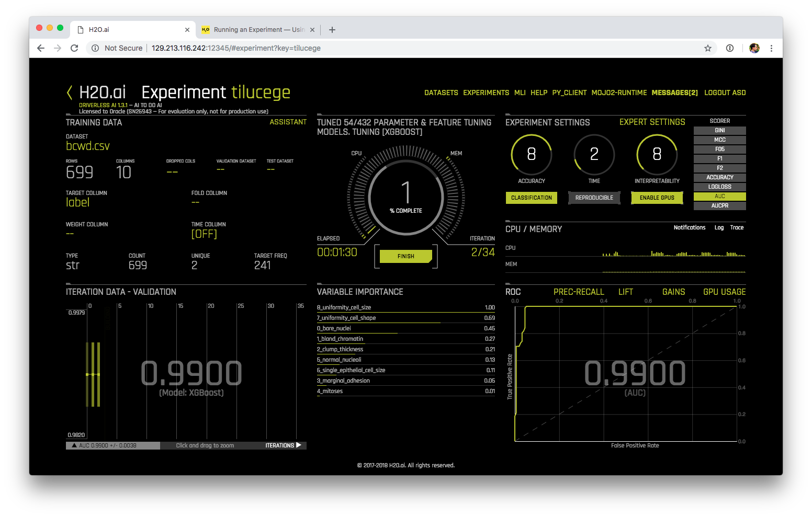Image resolution: width=812 pixels, height=517 pixels.
Task: Click experiment name 'tilucege'
Action: pyautogui.click(x=261, y=93)
